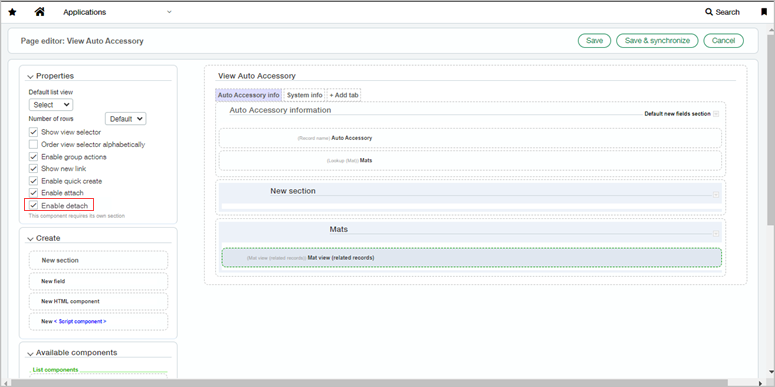Select New field create item
The height and width of the screenshot is (387, 775).
tap(98, 281)
